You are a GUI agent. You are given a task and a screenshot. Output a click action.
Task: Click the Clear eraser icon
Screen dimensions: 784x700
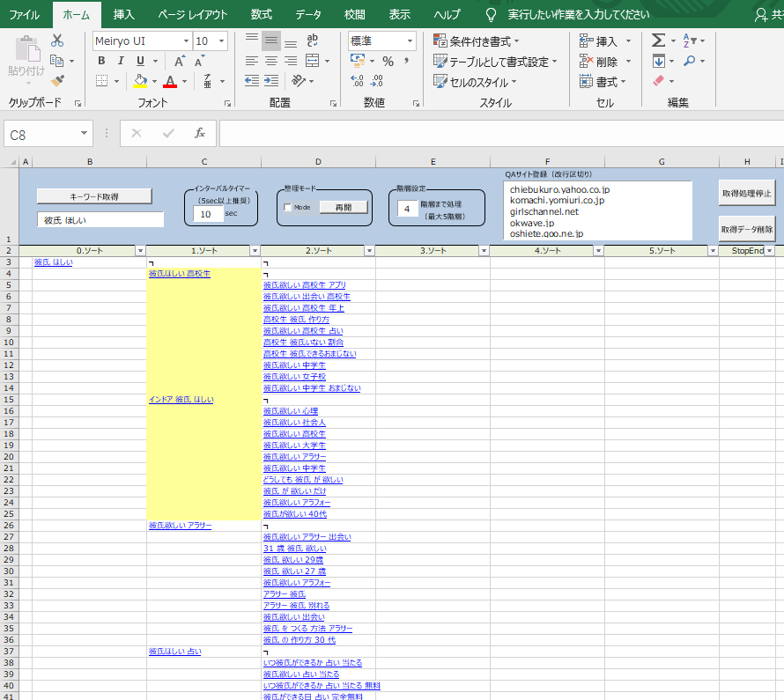pyautogui.click(x=659, y=80)
